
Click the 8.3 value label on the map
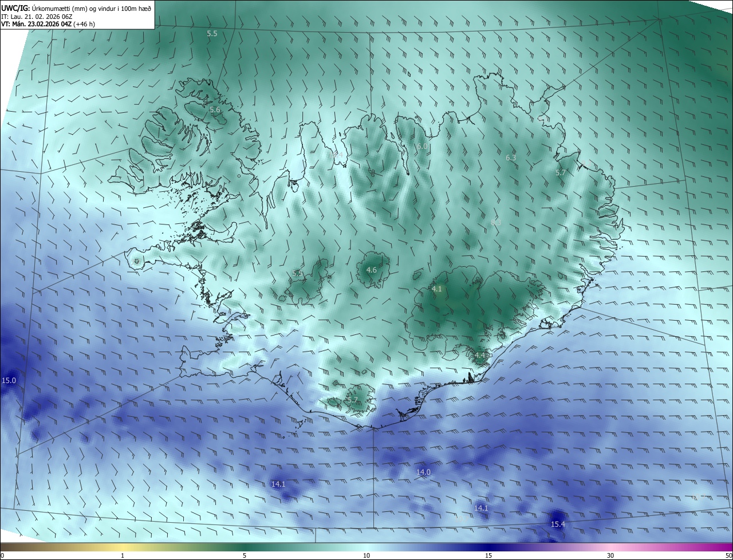click(x=496, y=222)
